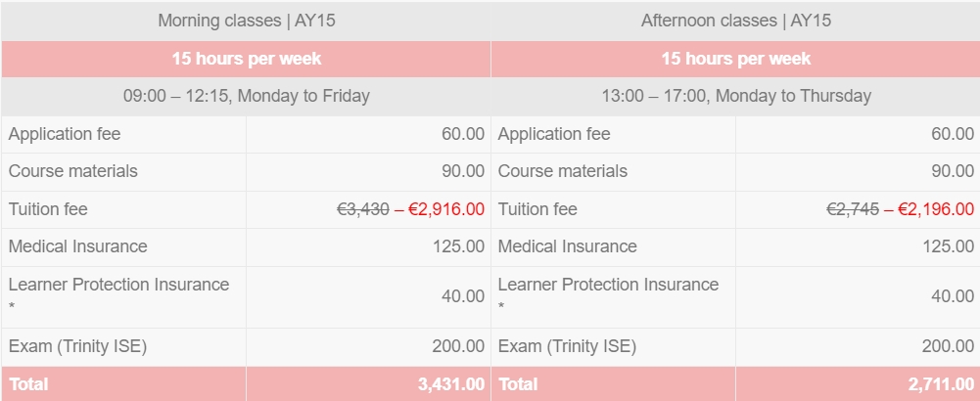Click the morning Learner Protection Insurance label
This screenshot has width=980, height=401.
point(118,286)
